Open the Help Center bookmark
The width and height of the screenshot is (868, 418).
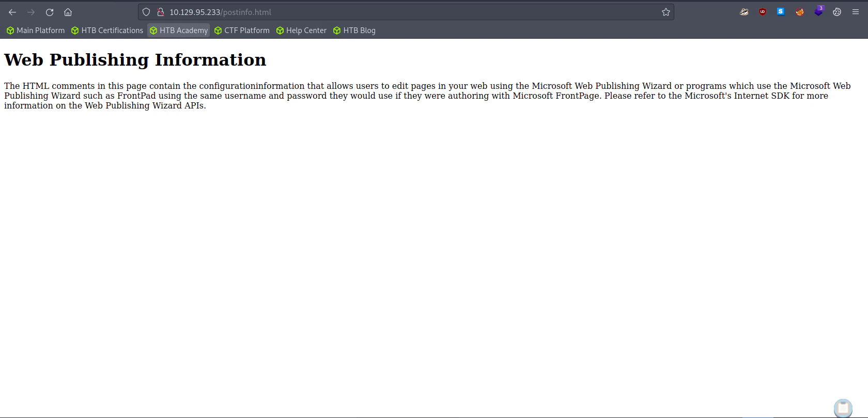301,30
